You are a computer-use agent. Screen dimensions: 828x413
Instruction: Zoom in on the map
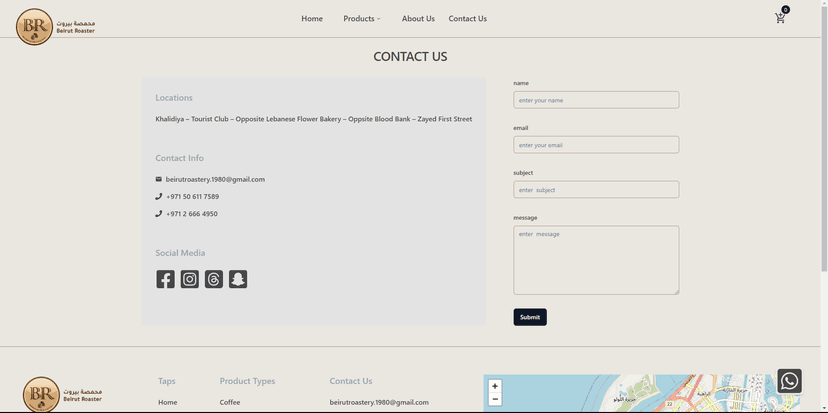[495, 386]
